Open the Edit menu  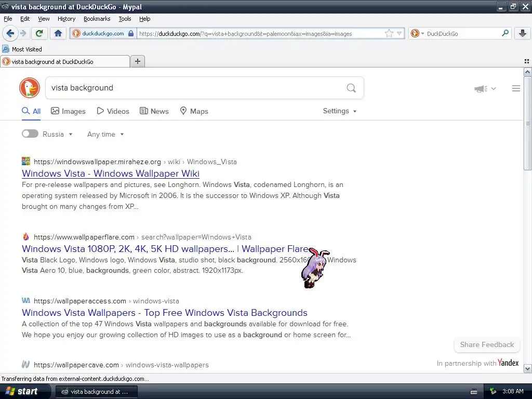click(x=25, y=19)
